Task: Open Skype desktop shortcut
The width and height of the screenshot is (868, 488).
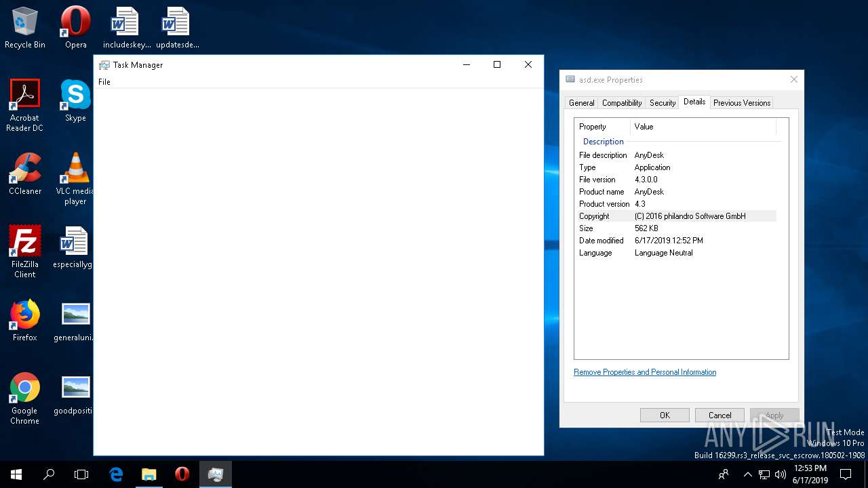Action: click(75, 100)
